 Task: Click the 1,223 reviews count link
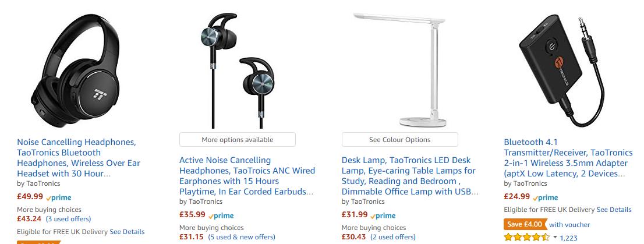(568, 238)
